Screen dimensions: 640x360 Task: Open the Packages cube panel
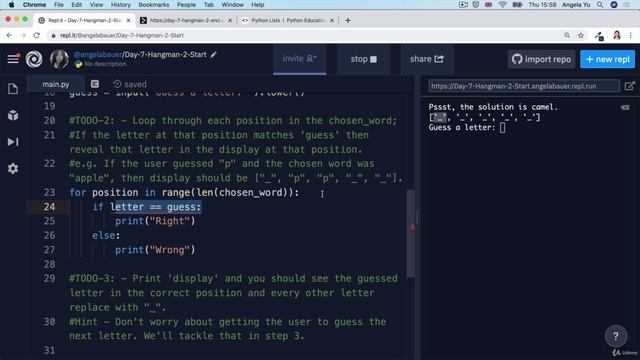pos(13,116)
